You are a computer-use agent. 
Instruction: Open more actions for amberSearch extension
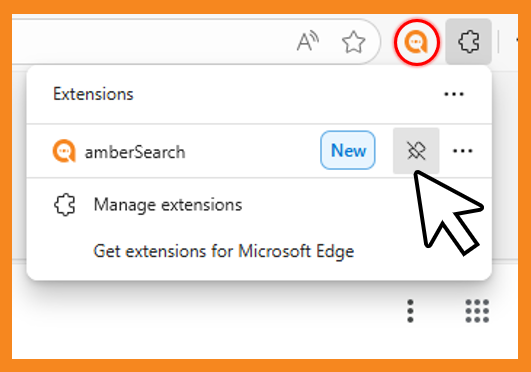(463, 151)
